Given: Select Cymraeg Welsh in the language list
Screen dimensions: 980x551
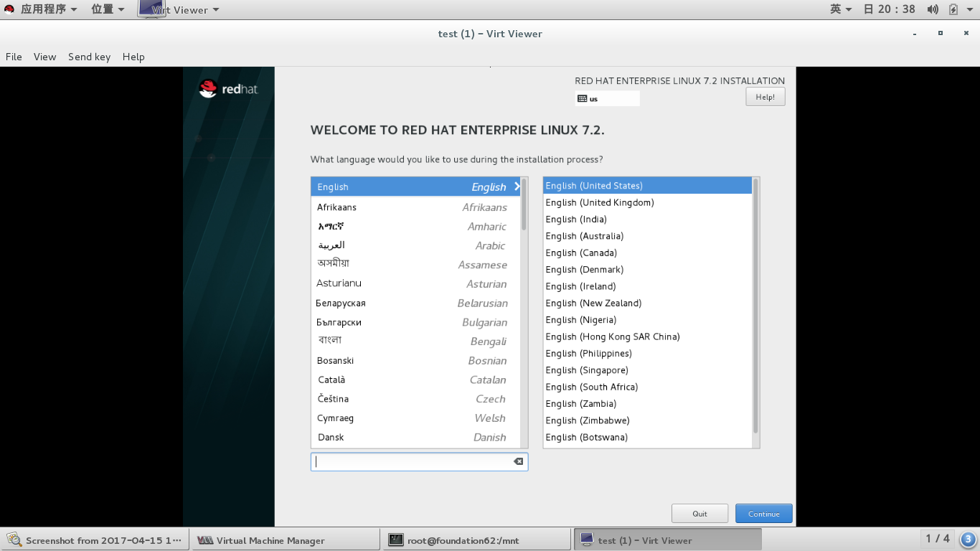Looking at the screenshot, I should pyautogui.click(x=416, y=418).
